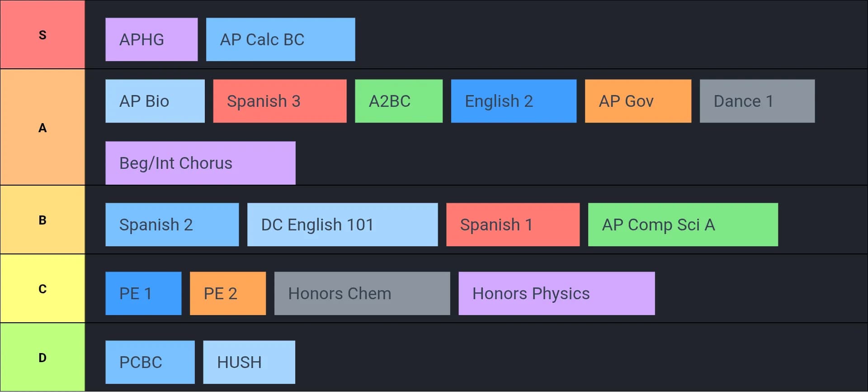Select the gray Dance 1 item
Viewport: 868px width, 392px height.
(757, 101)
